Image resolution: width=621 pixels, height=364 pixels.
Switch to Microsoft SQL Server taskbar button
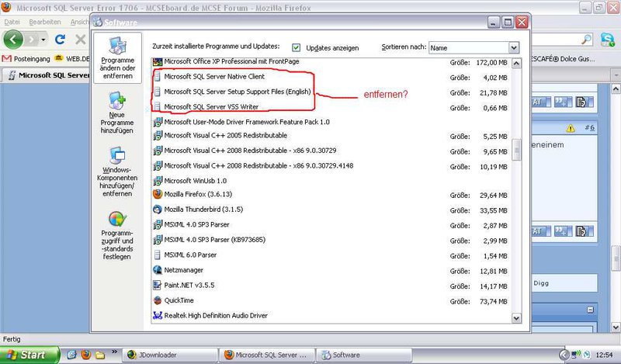pos(267,355)
